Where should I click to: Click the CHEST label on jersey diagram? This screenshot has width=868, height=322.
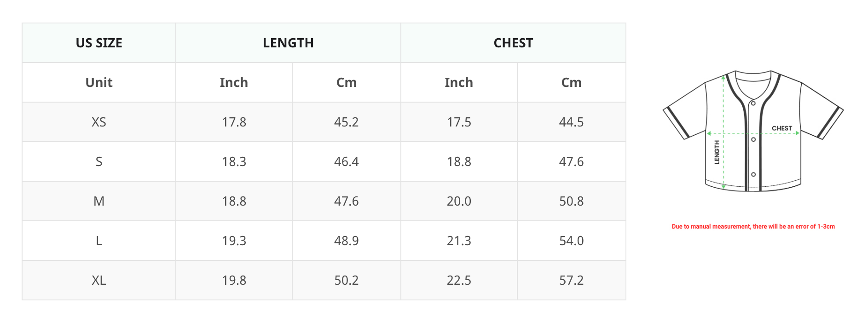[x=782, y=128]
